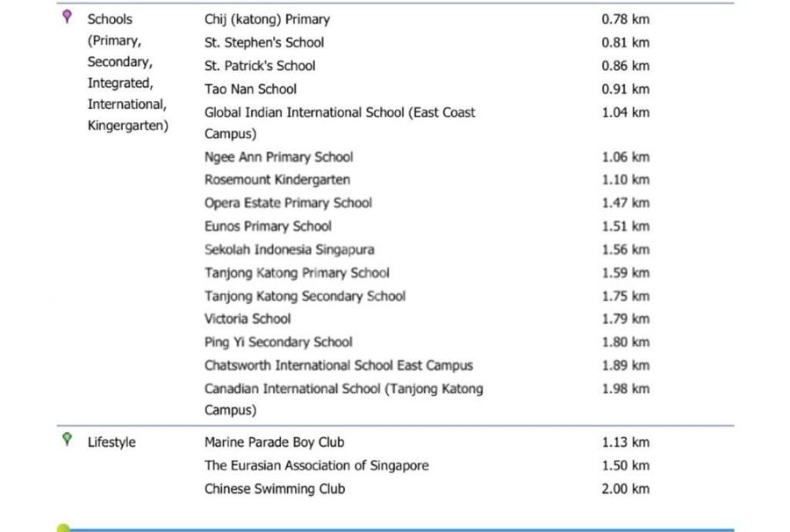The height and width of the screenshot is (532, 790).
Task: Open St. Patrick's School entry
Action: (260, 66)
